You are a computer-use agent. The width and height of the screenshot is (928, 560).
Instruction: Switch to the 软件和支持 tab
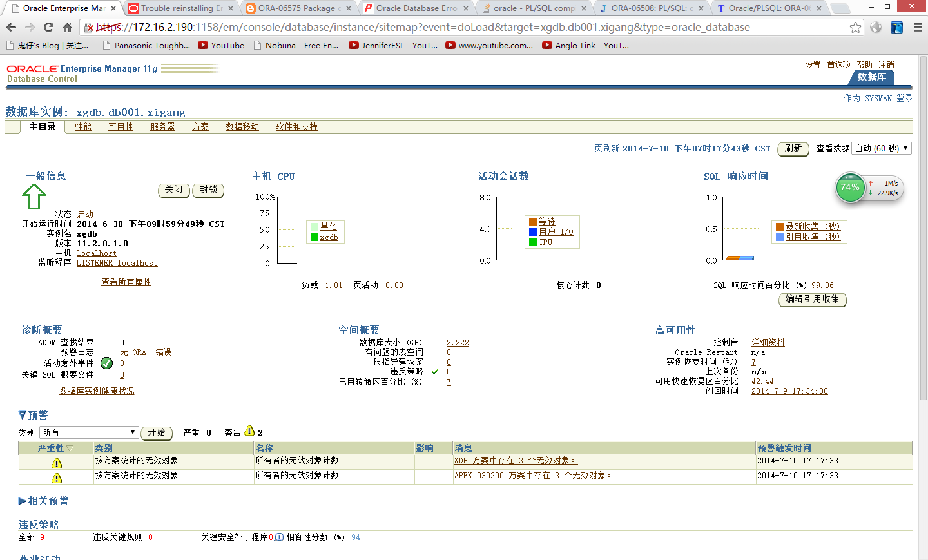coord(296,127)
